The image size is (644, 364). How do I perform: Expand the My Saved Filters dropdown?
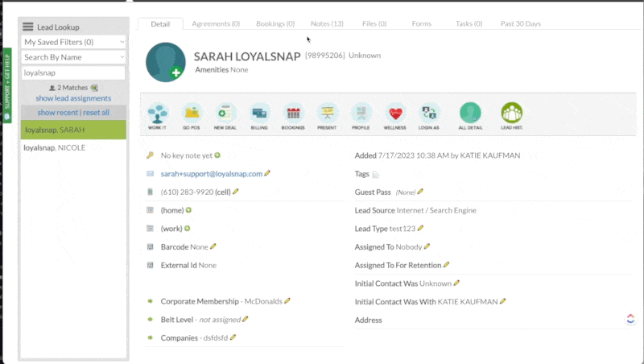point(74,42)
